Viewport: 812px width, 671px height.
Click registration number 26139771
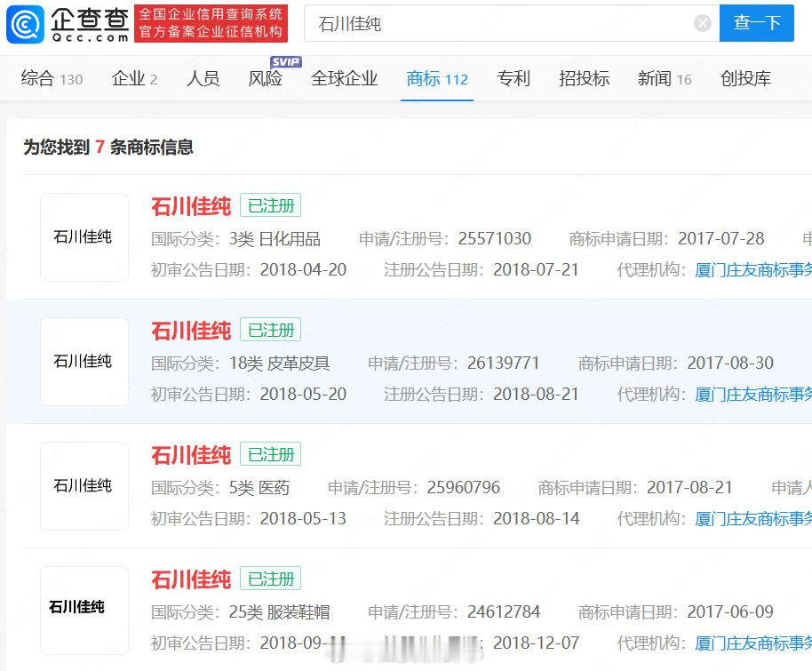(x=504, y=363)
